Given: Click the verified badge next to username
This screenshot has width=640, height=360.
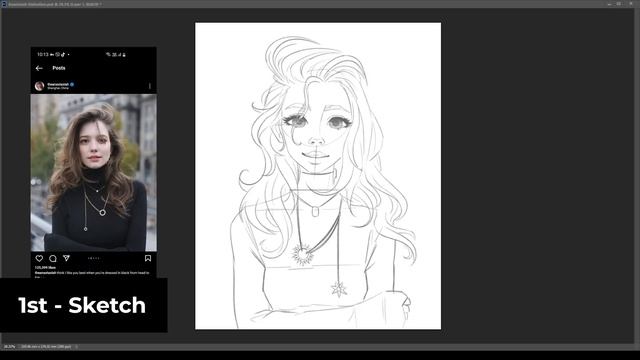Looking at the screenshot, I should (x=72, y=84).
